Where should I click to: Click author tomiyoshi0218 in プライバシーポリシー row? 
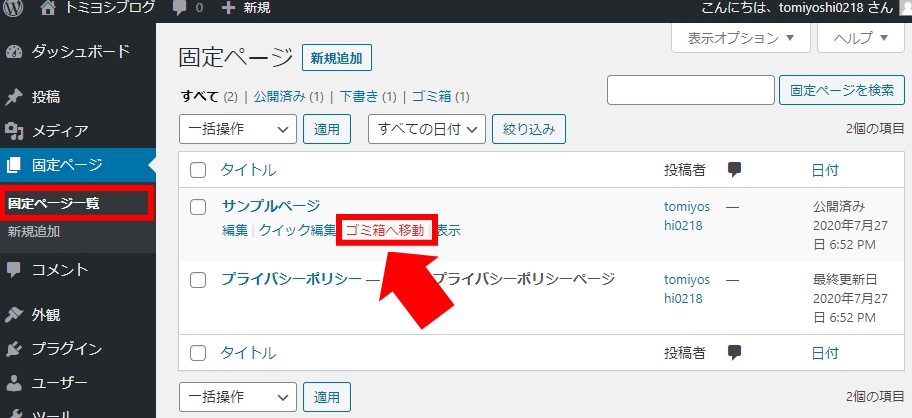[687, 289]
